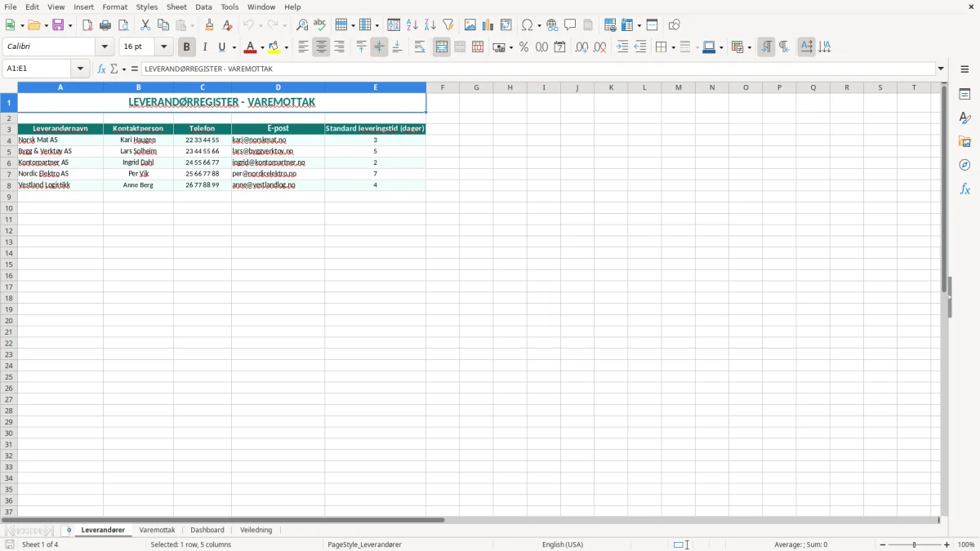Viewport: 980px width, 551px height.
Task: Copy the selection
Action: (163, 25)
